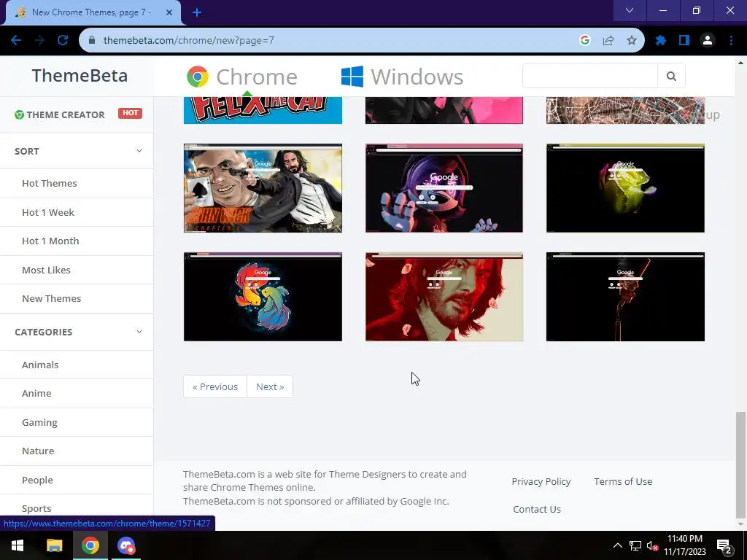Open the Chrome themes section logo
This screenshot has height=560, width=747.
242,77
